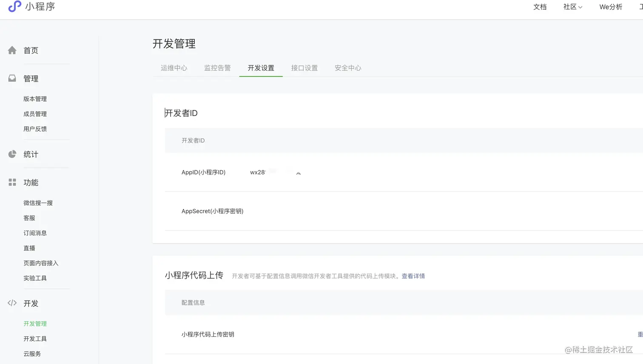Click the 管理 sidebar section heading
643x364 pixels.
tap(31, 79)
